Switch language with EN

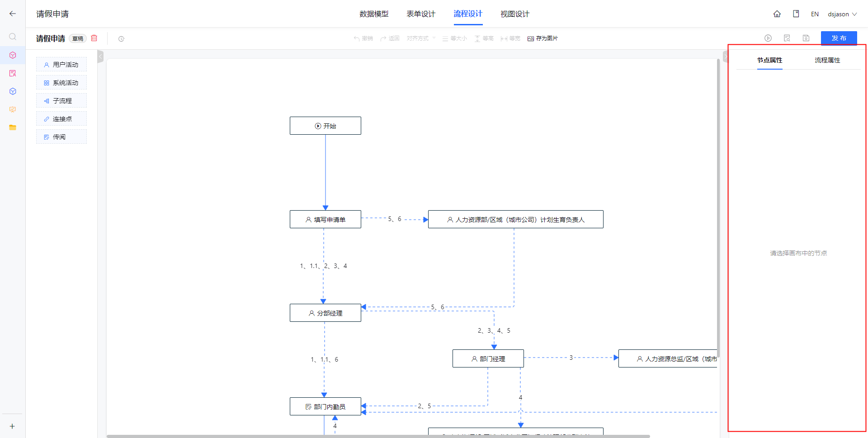[815, 14]
